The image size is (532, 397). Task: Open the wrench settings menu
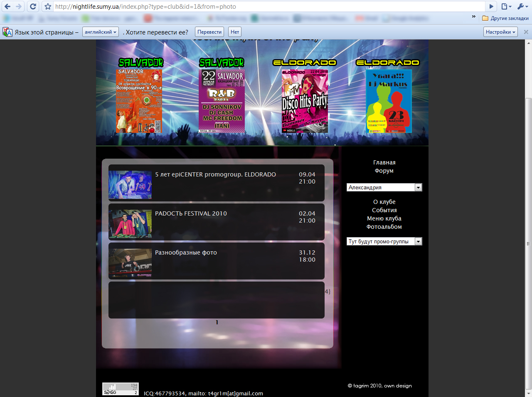pos(522,6)
